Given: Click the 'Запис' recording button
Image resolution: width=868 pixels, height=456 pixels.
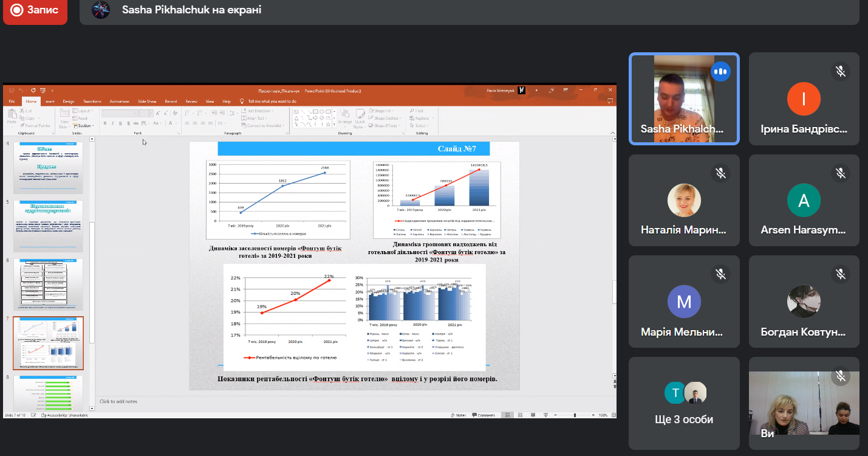Looking at the screenshot, I should point(35,10).
